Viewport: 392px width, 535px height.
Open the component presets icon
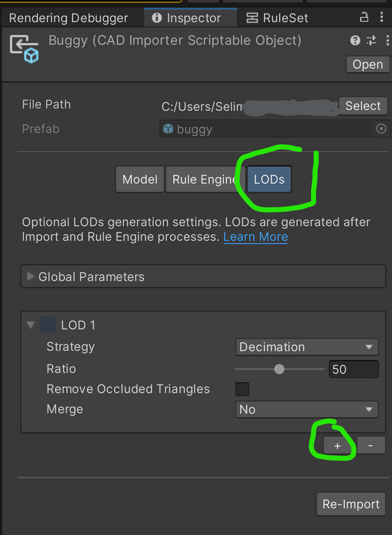click(371, 40)
